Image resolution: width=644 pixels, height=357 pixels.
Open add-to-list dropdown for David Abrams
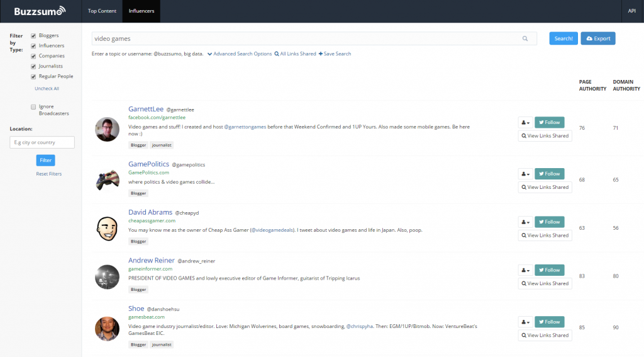point(525,222)
